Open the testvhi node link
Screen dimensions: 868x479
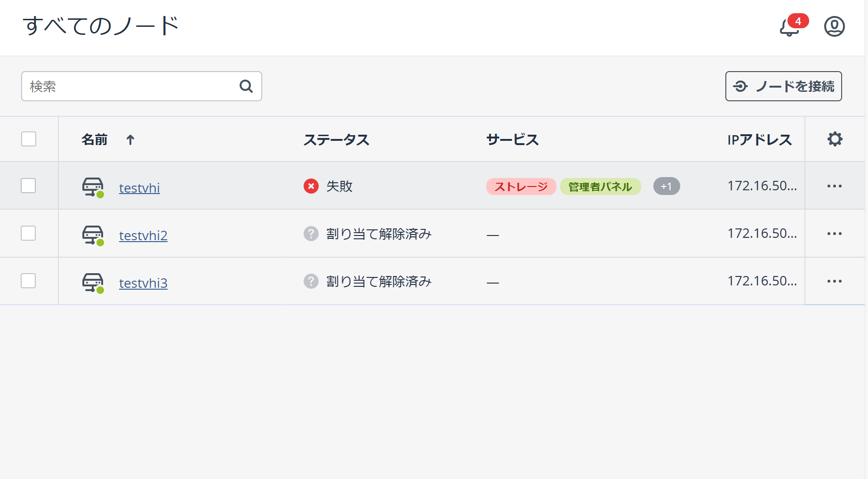point(139,188)
